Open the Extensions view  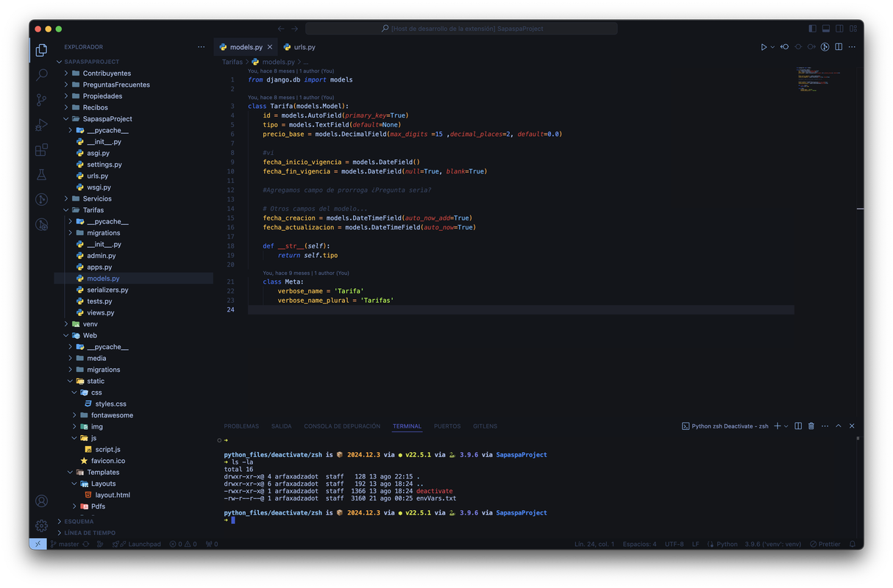tap(42, 150)
